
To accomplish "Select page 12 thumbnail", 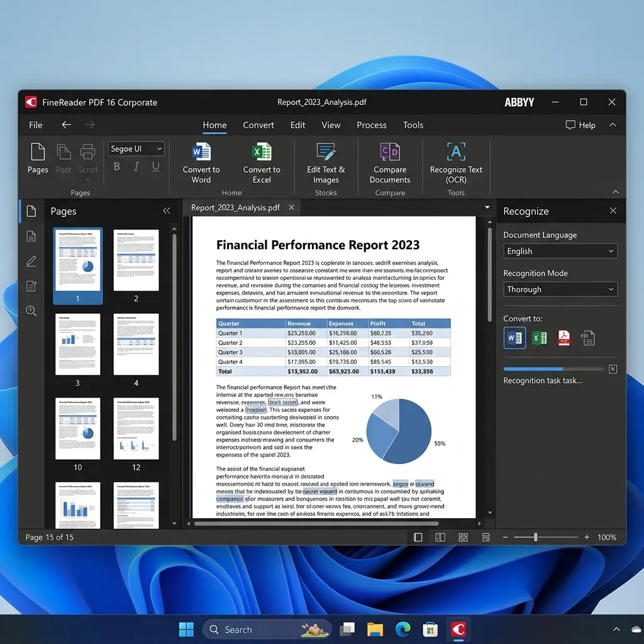I will tap(136, 428).
